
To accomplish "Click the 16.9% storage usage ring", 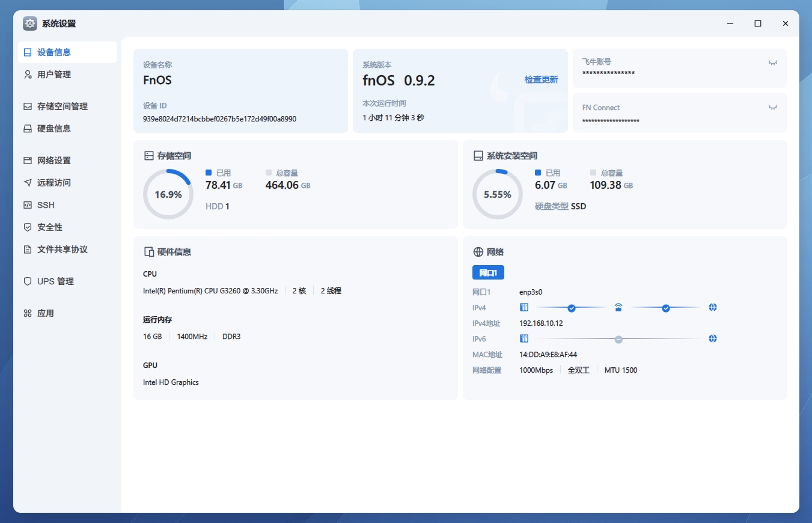I will (168, 194).
